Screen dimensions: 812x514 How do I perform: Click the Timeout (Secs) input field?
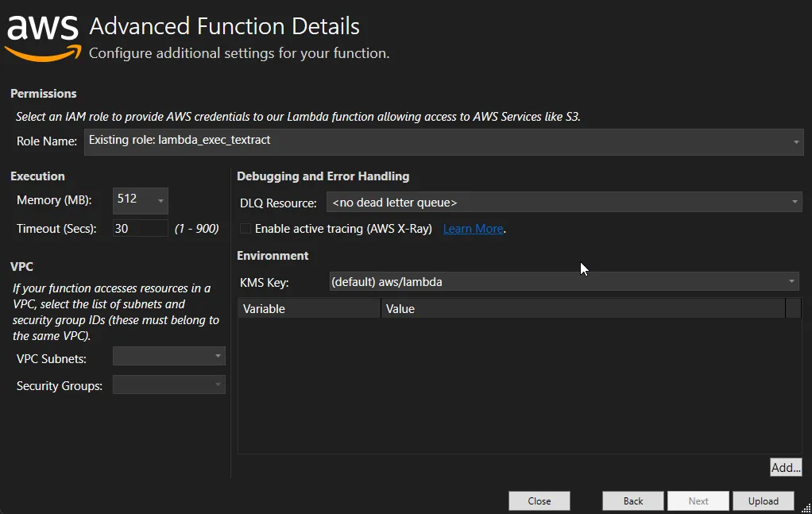pyautogui.click(x=140, y=229)
